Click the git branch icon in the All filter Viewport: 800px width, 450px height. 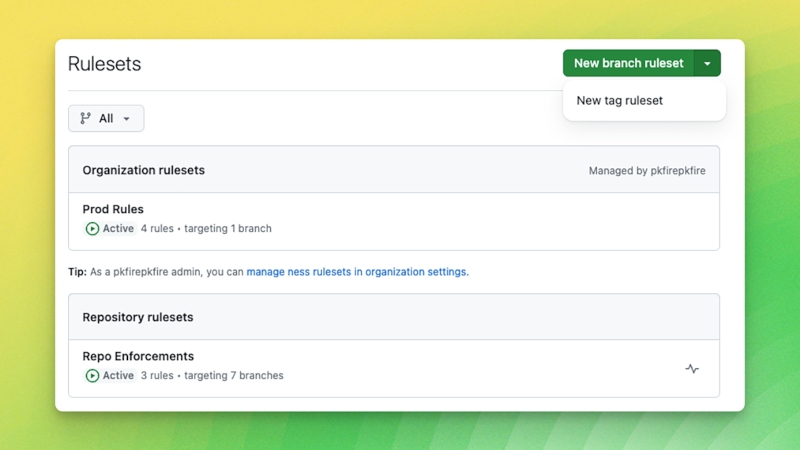(85, 118)
